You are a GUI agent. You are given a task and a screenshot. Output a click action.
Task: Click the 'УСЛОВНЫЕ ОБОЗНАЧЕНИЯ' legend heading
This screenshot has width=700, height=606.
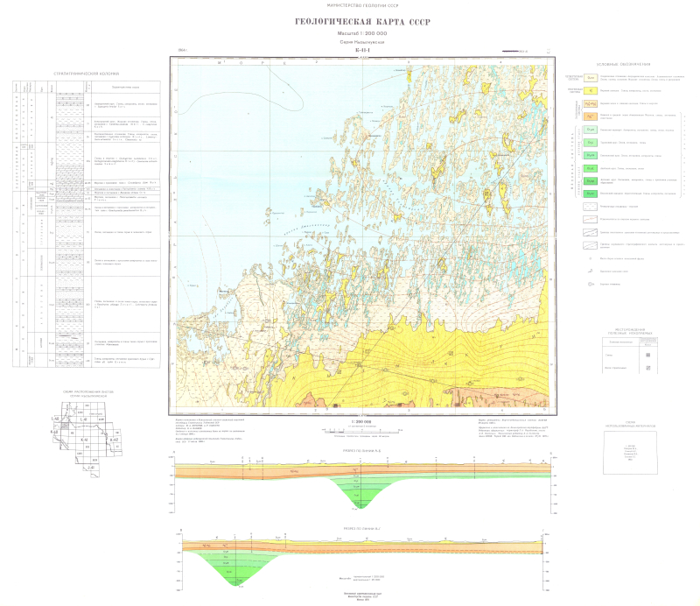point(622,65)
